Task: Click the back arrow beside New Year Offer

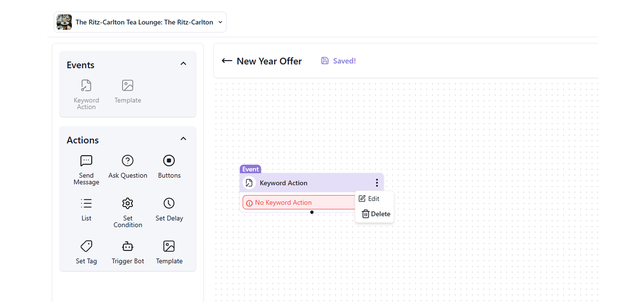Action: point(227,61)
